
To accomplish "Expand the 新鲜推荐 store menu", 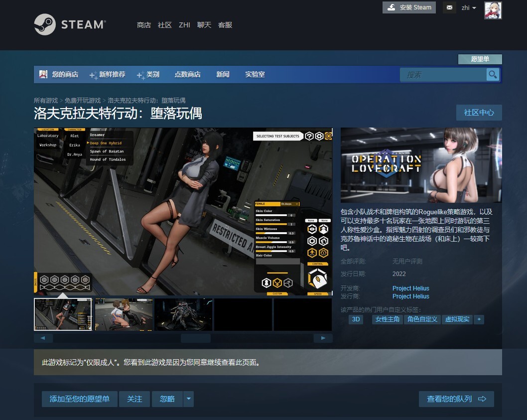I will pyautogui.click(x=108, y=74).
